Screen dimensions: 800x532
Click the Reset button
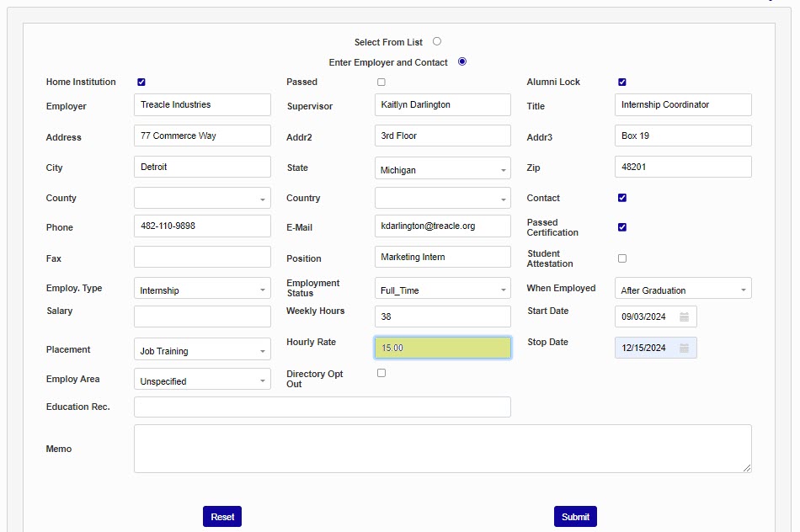tap(222, 517)
